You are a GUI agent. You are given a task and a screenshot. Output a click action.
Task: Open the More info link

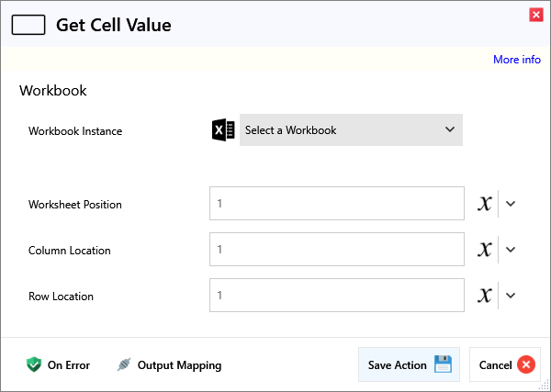pyautogui.click(x=517, y=60)
